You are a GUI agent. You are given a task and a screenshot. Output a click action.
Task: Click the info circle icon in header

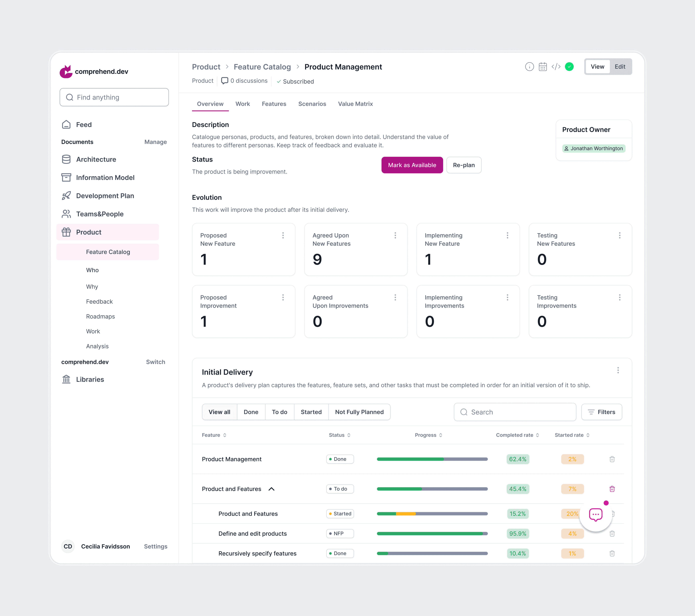click(529, 67)
